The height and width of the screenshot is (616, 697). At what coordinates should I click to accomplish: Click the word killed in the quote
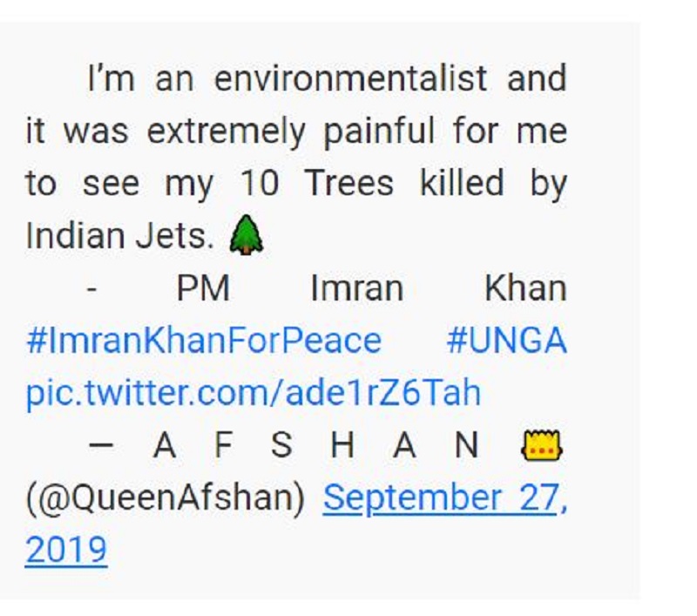coord(463,184)
